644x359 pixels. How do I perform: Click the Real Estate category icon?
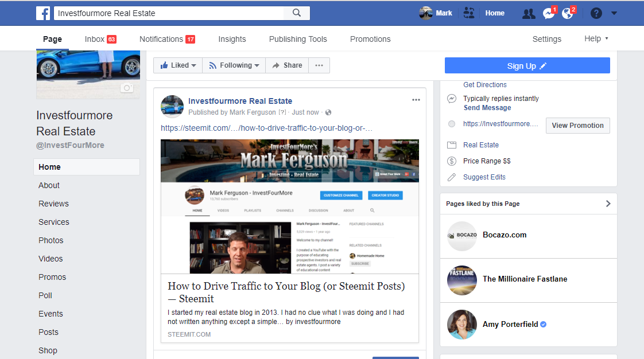point(452,145)
